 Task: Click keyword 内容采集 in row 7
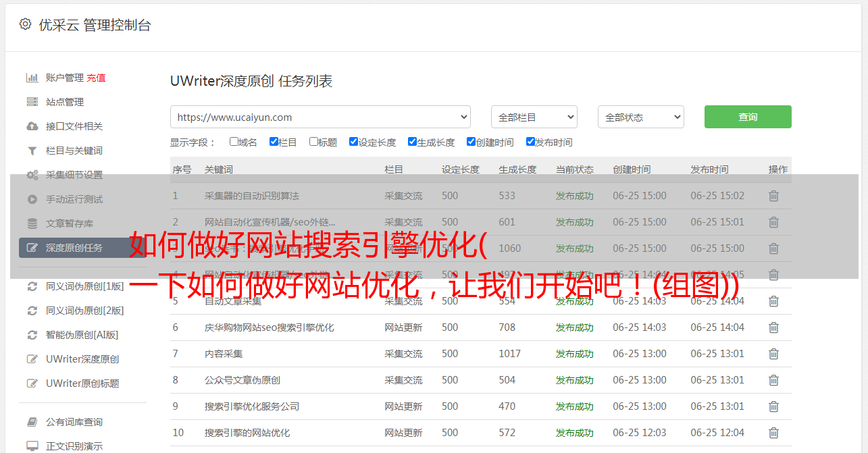point(224,354)
